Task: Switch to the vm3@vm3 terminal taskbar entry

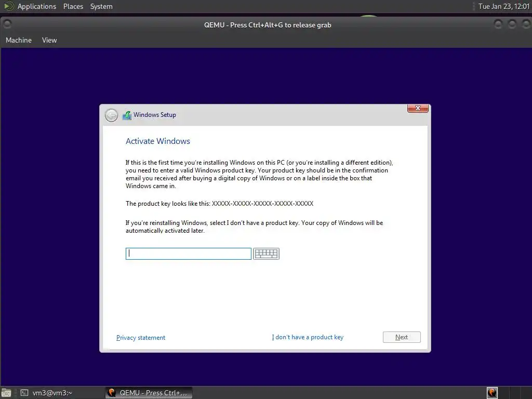Action: tap(47, 393)
